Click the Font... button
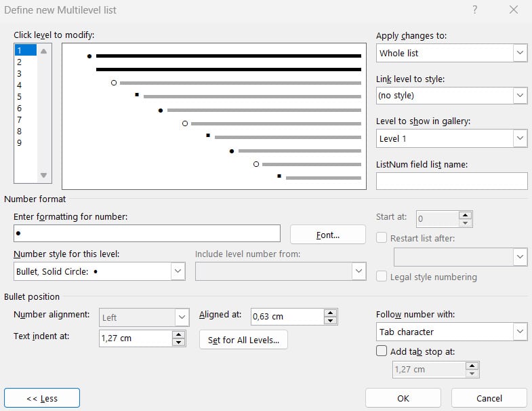Viewport: 532px width, 411px height. click(x=327, y=235)
